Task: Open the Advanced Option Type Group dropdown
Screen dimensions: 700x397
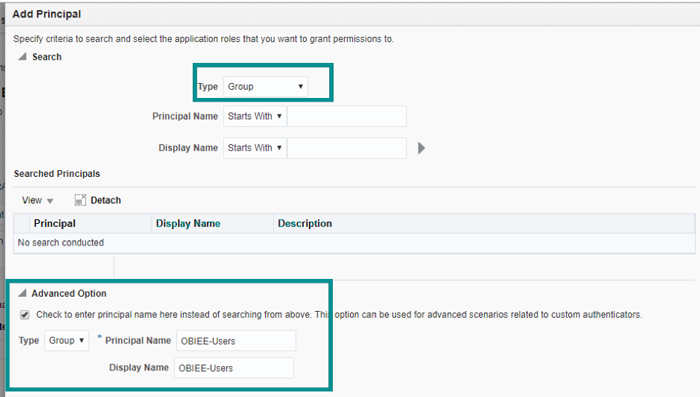Action: pos(67,340)
